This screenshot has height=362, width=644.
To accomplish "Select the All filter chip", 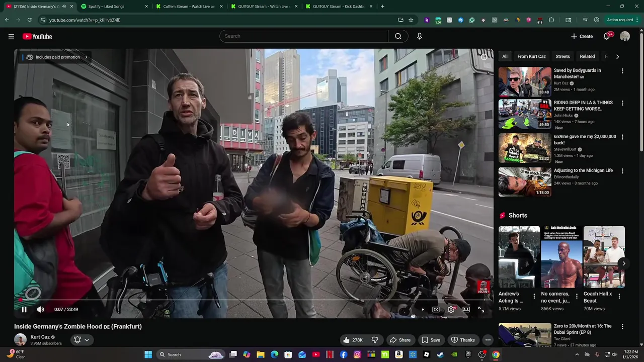I will coord(505,57).
